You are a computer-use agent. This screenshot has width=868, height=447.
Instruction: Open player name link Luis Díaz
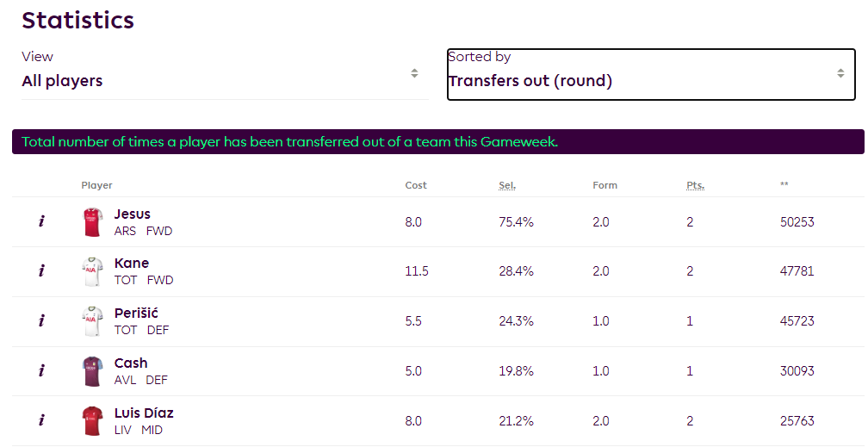(144, 413)
